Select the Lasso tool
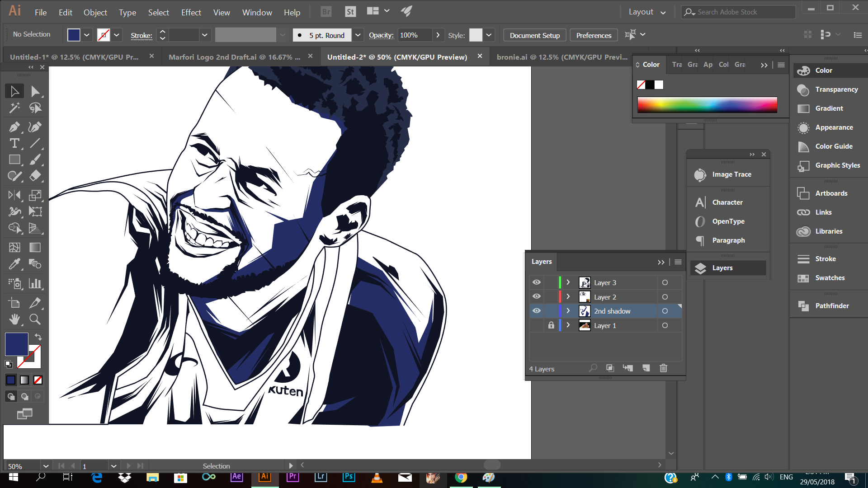The width and height of the screenshot is (868, 488). 35,108
